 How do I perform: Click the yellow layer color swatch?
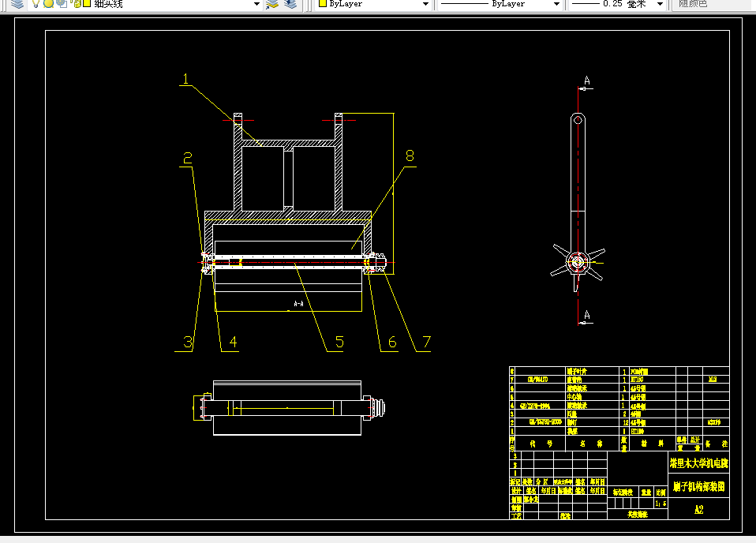tap(87, 4)
